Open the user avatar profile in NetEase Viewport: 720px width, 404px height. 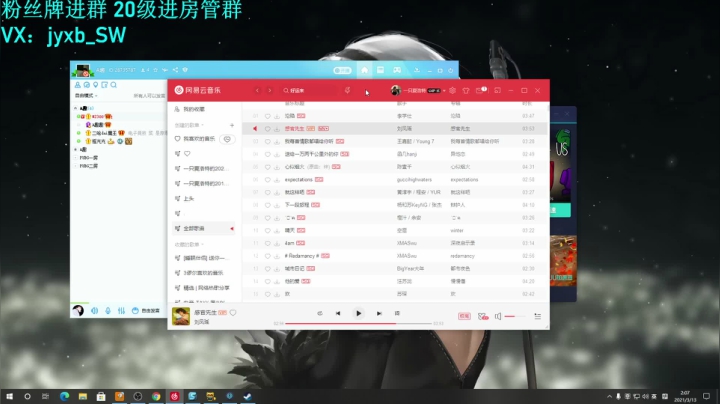point(395,90)
